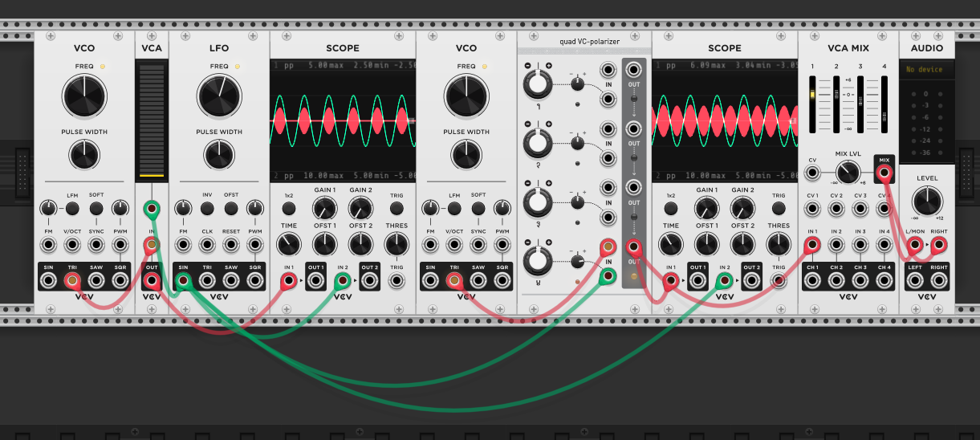Click the polarizer channel 2 OUT jack
This screenshot has height=440, width=980.
[634, 128]
